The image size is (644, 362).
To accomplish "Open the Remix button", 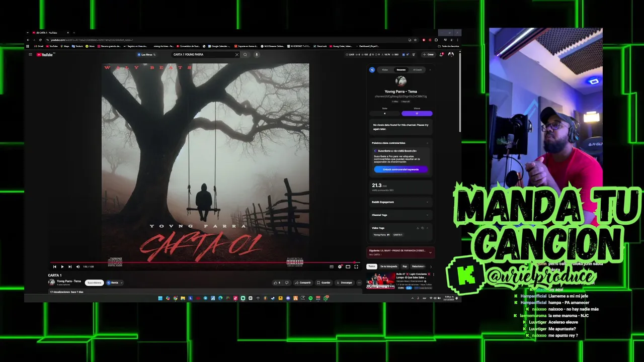I will [113, 283].
